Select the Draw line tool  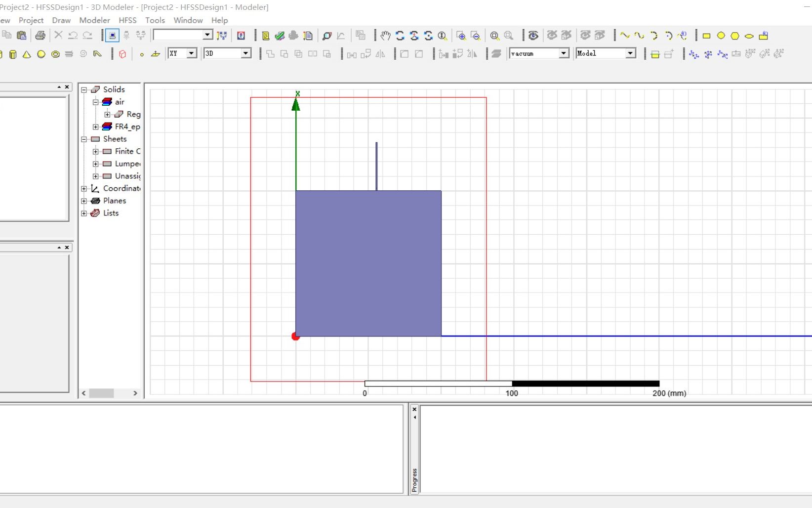point(625,36)
